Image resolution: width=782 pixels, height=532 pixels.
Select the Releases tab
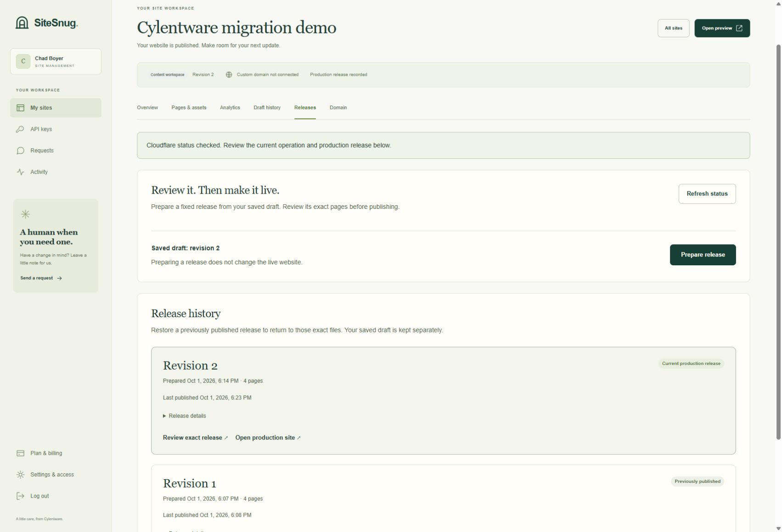pos(305,107)
